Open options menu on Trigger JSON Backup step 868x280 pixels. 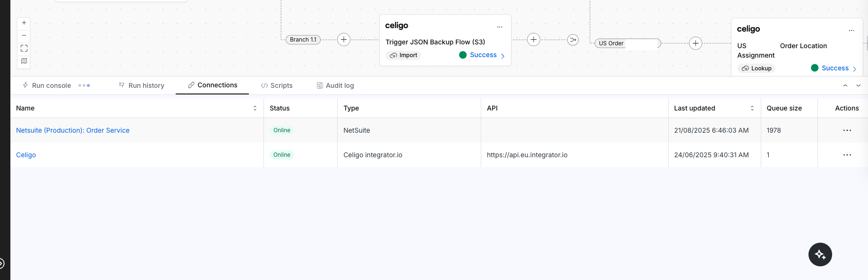tap(500, 26)
